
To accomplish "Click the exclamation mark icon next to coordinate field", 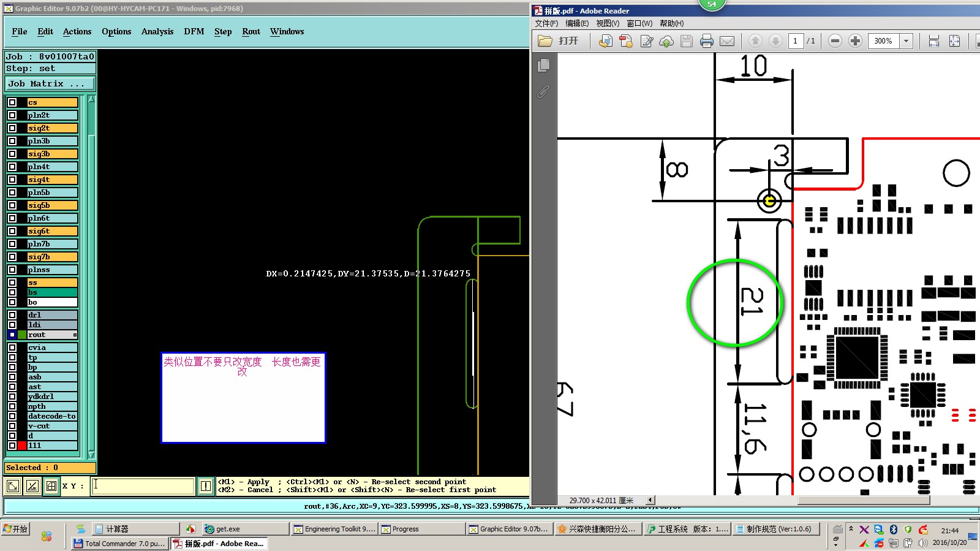I will pos(206,486).
